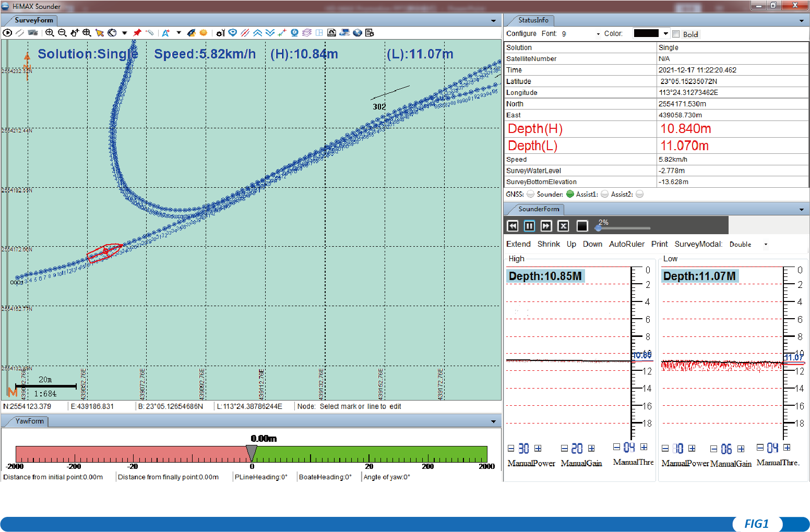Click the double down-chevron icon
Image resolution: width=810 pixels, height=532 pixels.
click(x=270, y=32)
